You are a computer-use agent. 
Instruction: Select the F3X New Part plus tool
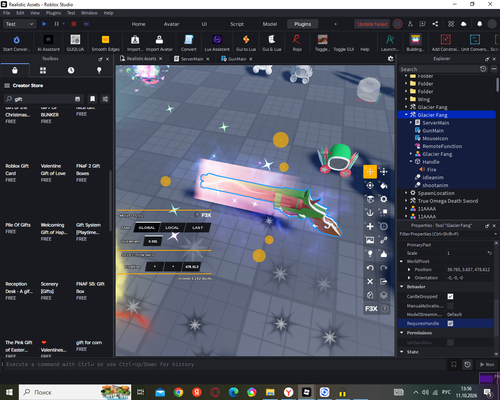370,226
